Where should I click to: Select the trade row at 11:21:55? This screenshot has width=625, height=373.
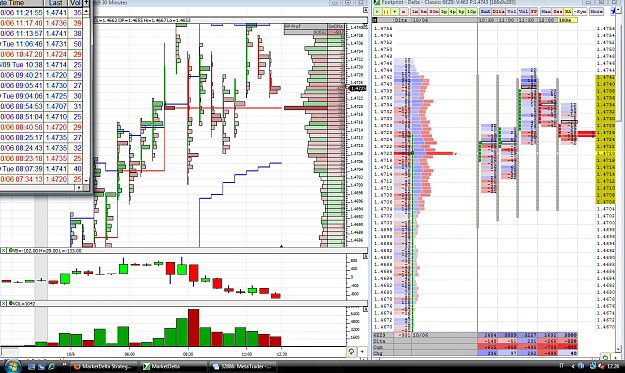(x=41, y=13)
